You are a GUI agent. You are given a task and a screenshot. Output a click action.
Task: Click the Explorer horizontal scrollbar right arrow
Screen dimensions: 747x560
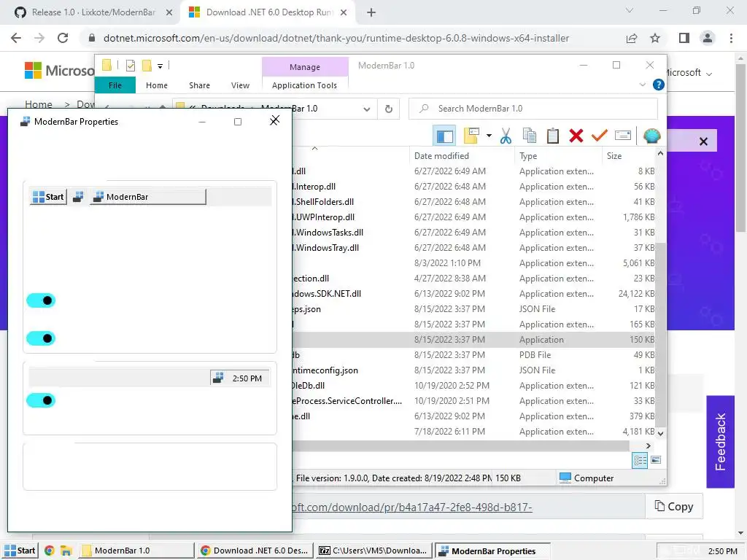[648, 446]
